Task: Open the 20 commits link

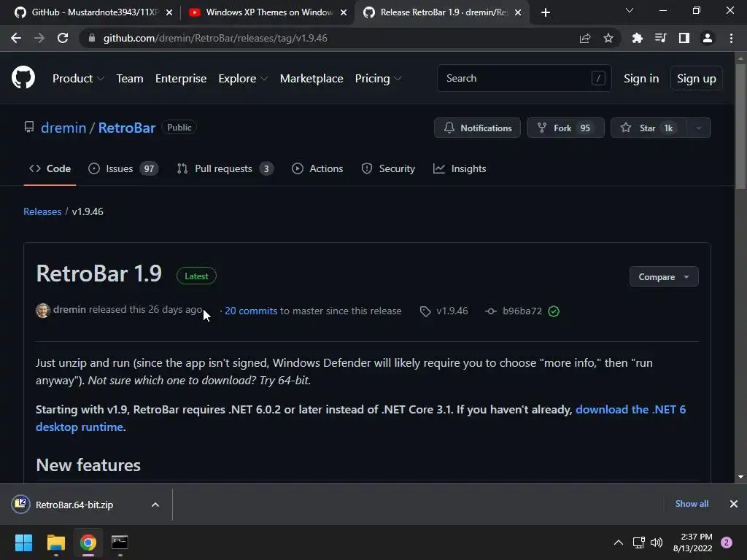Action: [251, 311]
